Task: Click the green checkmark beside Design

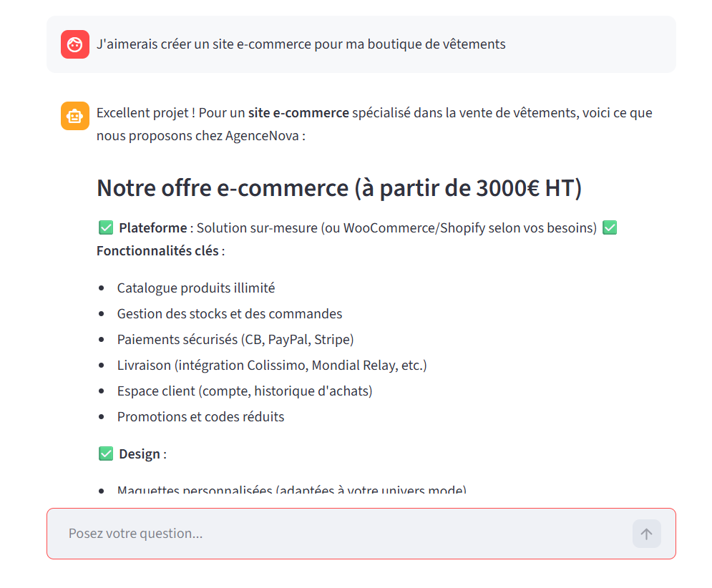Action: click(x=106, y=454)
